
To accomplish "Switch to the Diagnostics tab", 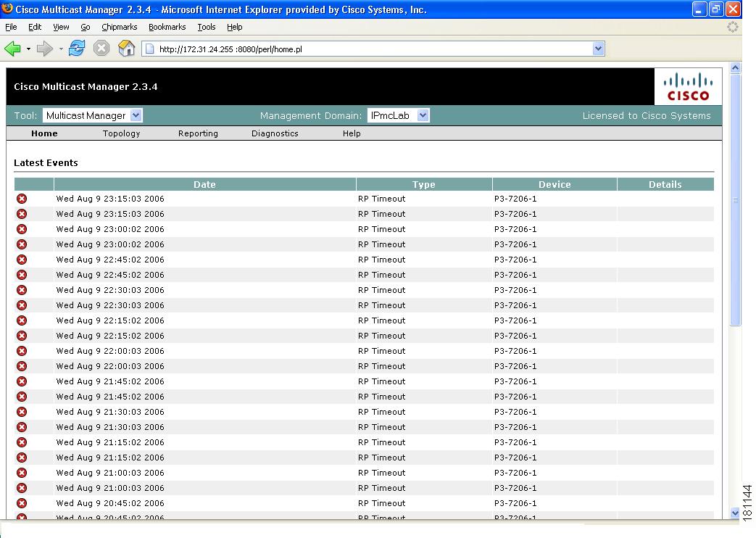I will click(x=275, y=133).
